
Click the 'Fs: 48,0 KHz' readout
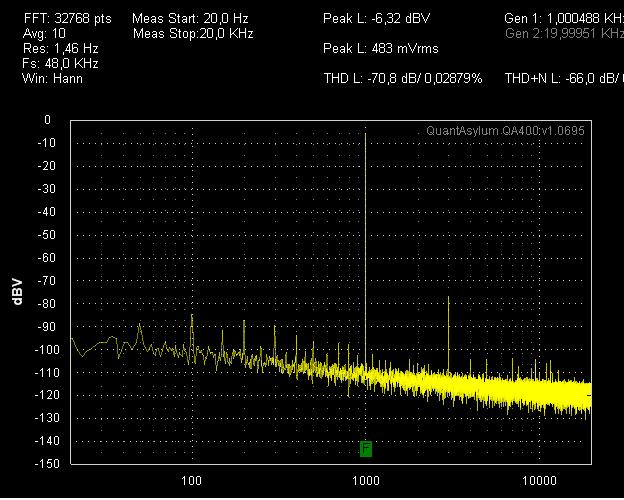pyautogui.click(x=60, y=64)
